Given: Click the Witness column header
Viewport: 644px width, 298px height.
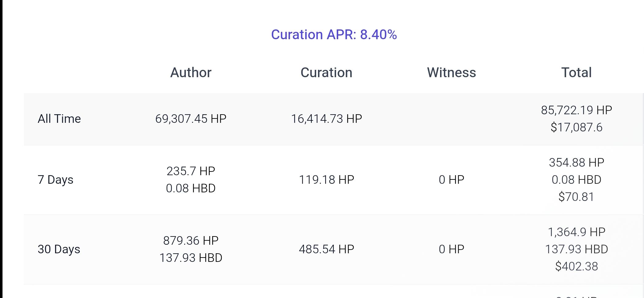Looking at the screenshot, I should 451,73.
